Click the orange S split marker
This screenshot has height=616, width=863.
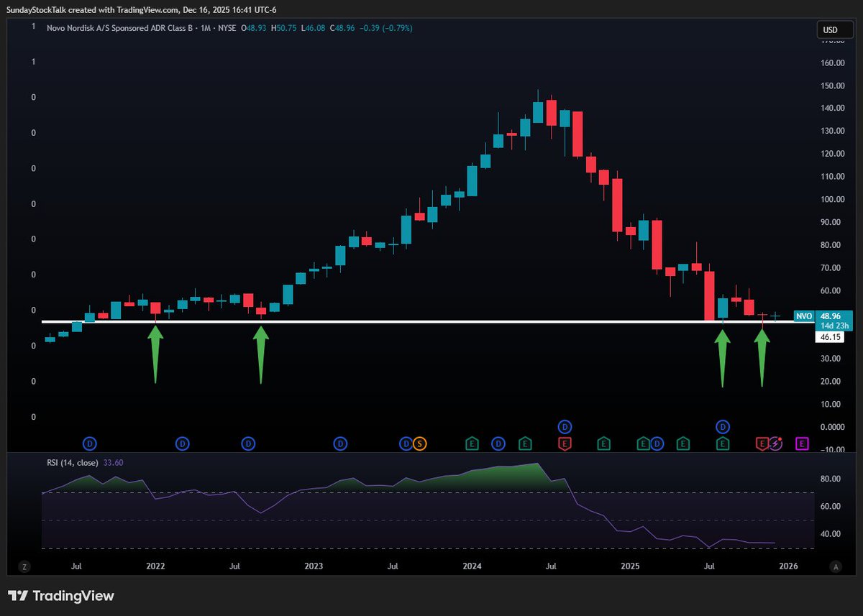pyautogui.click(x=420, y=443)
